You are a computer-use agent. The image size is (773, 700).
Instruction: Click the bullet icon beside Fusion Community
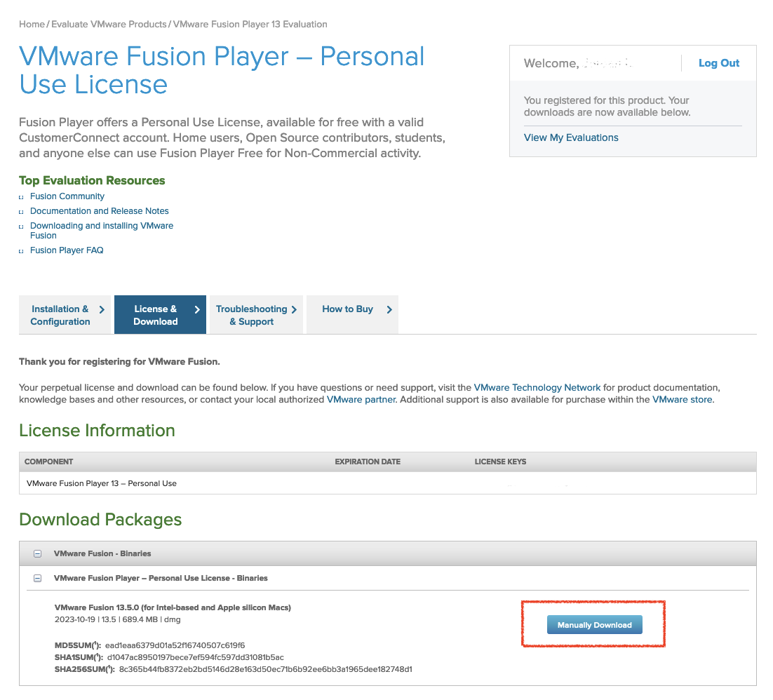pyautogui.click(x=22, y=197)
